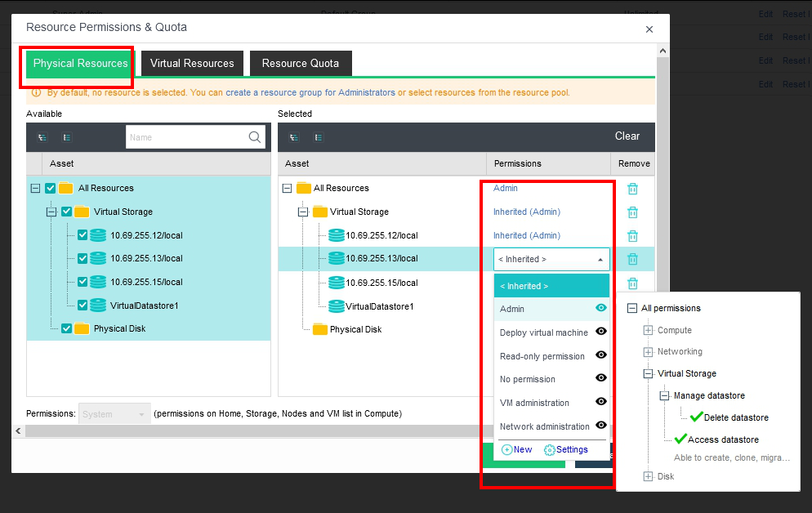This screenshot has width=812, height=513.
Task: Expand Disk permissions node
Action: (648, 476)
